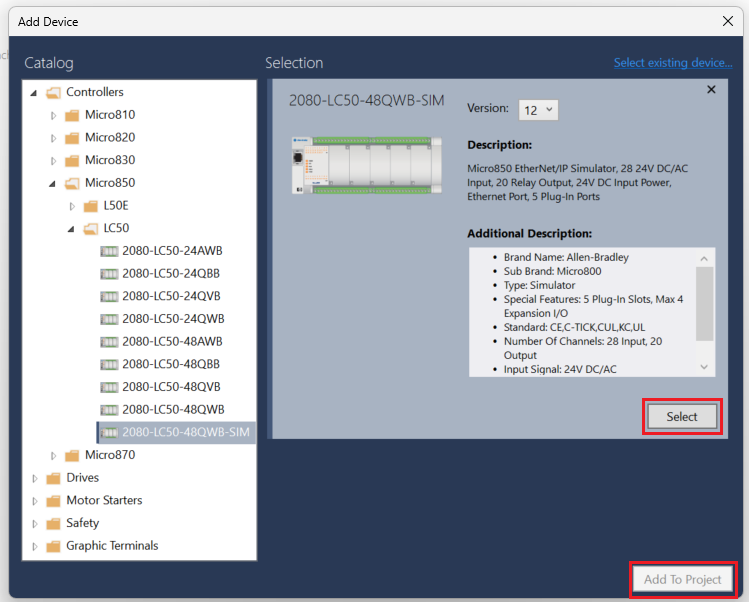Click the Additional Description scroll down arrow
The width and height of the screenshot is (749, 602).
pos(704,367)
